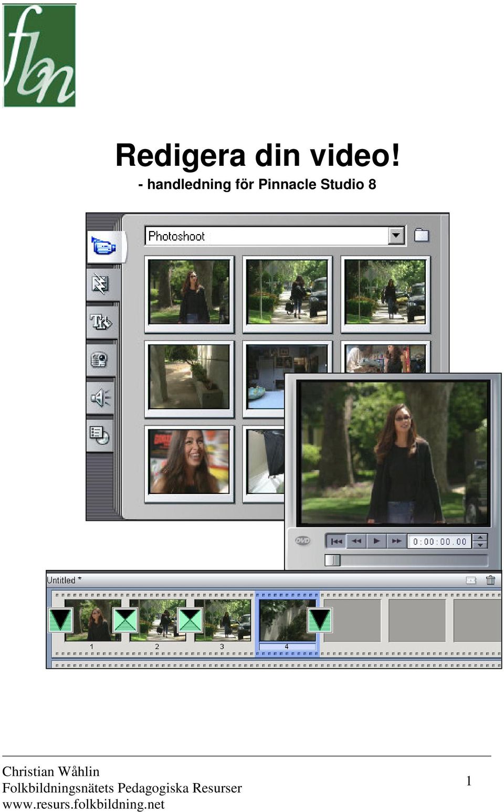This screenshot has height=812, width=504.
Task: Open the disc menus album tab
Action: point(100,435)
